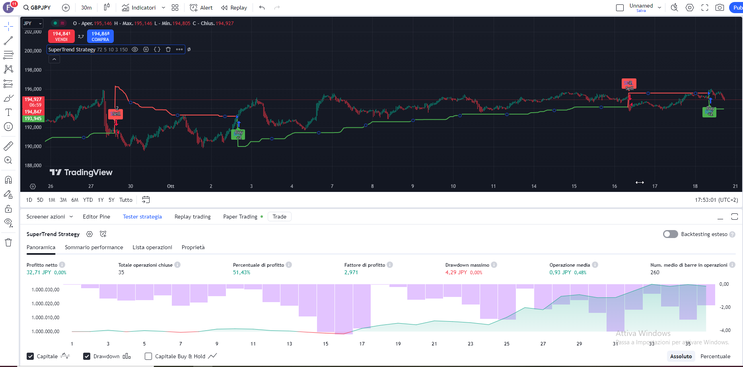Viewport: 743px width, 367px height.
Task: Open indicator templates grid icon
Action: (175, 8)
